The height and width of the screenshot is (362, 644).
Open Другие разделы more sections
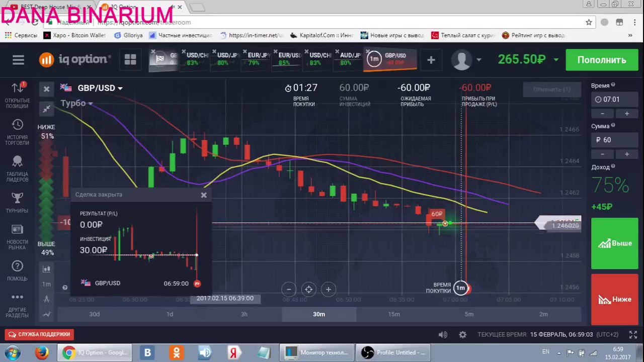[17, 305]
